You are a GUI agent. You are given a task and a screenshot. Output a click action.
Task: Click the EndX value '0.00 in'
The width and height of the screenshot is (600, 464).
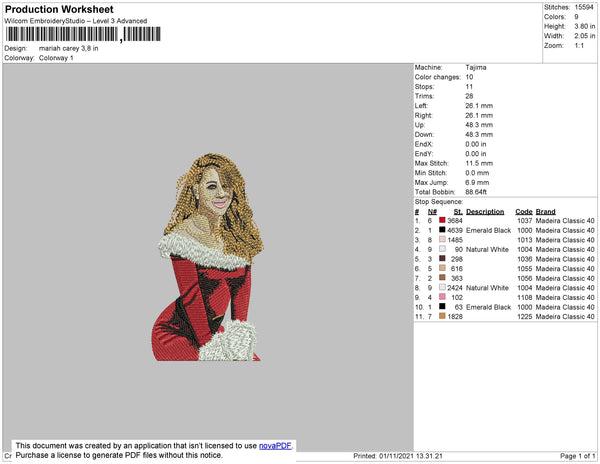tap(476, 144)
